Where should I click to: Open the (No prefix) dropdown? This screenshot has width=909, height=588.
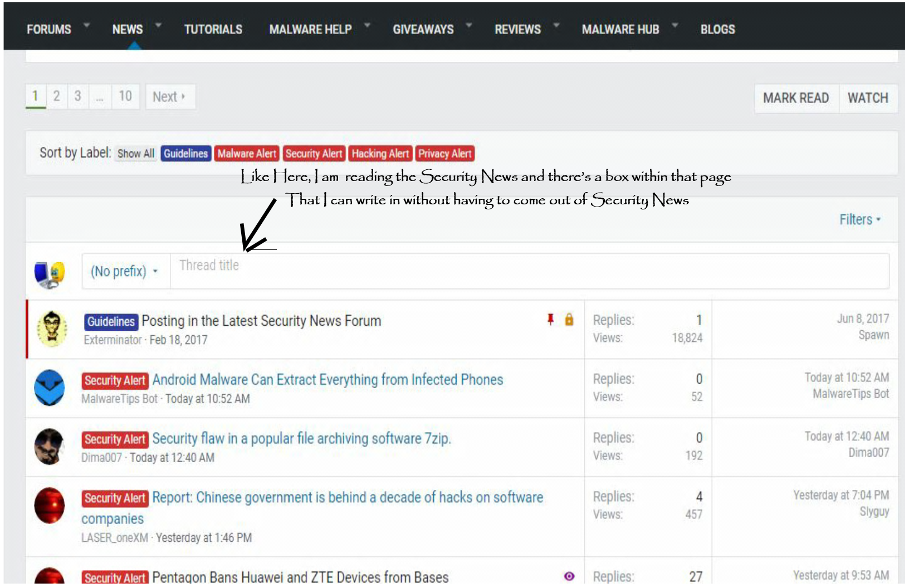[124, 271]
